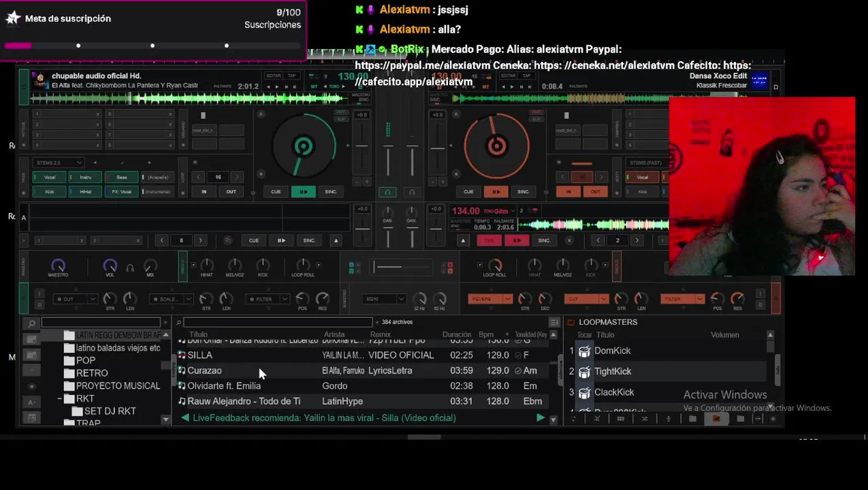Click right deck headphone cue icon
The width and height of the screenshot is (868, 490).
pyautogui.click(x=411, y=193)
